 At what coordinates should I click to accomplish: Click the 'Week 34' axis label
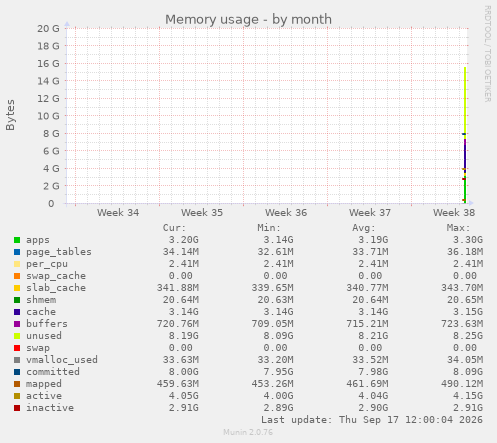pyautogui.click(x=118, y=213)
